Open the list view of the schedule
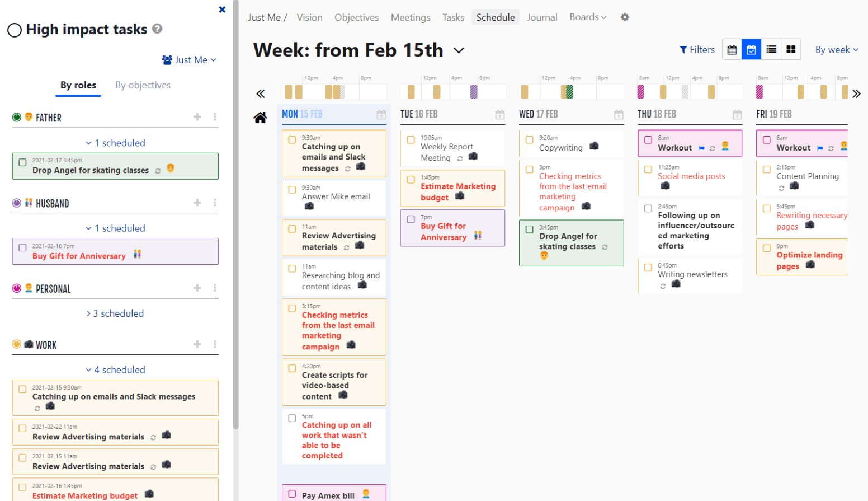Image resolution: width=868 pixels, height=501 pixels. click(x=771, y=49)
